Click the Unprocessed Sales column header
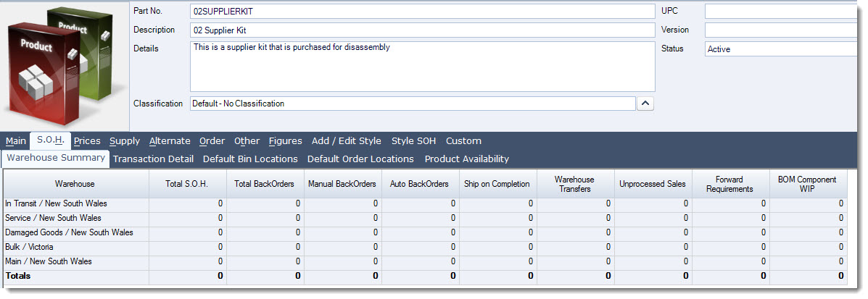Viewport: 868px width, 299px height. point(653,184)
